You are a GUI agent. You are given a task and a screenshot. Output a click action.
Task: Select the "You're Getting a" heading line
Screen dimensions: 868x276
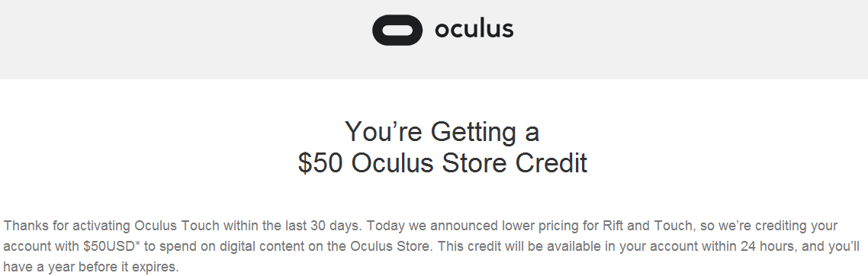pos(442,132)
